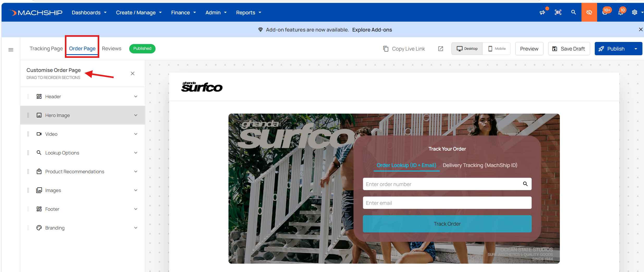Open the announcements megaphone icon
The image size is (644, 272).
click(542, 12)
